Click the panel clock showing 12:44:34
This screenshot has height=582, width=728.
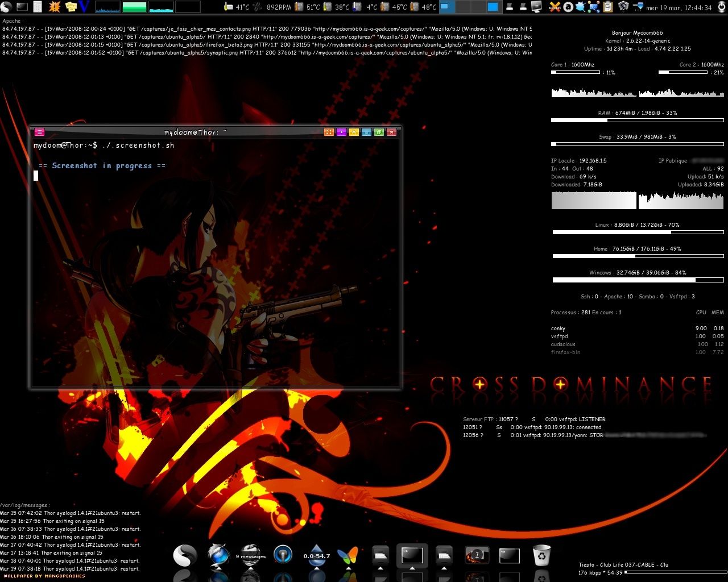[x=679, y=7]
